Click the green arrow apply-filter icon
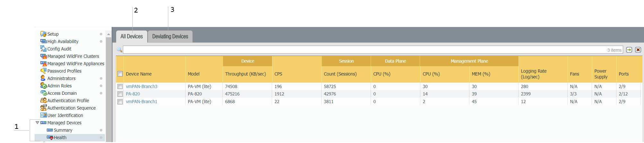Screen dimensions: 644x143 coord(629,50)
